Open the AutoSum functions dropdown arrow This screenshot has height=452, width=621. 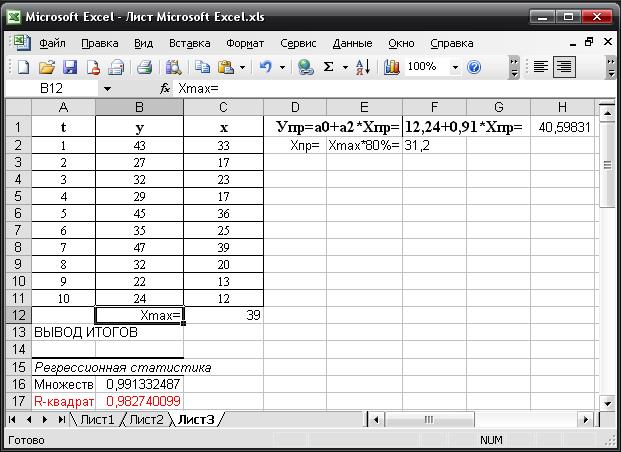345,67
